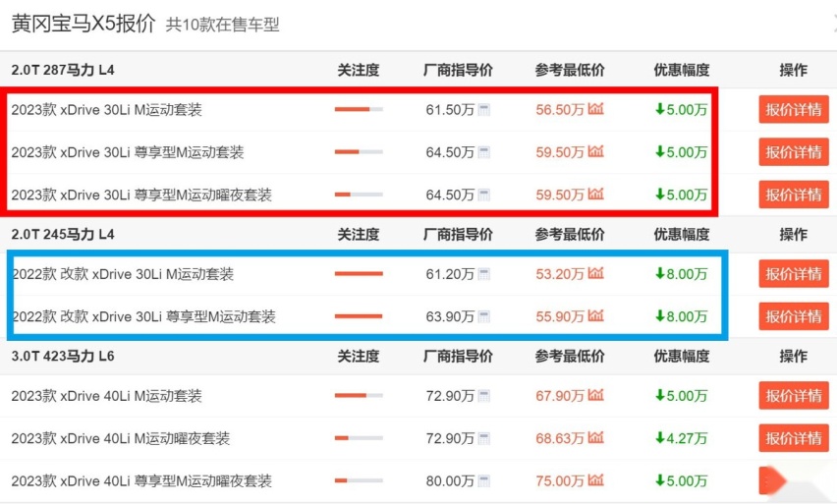Click 报价详情 for 2022款 改款 30Li M运动套装

pos(794,274)
